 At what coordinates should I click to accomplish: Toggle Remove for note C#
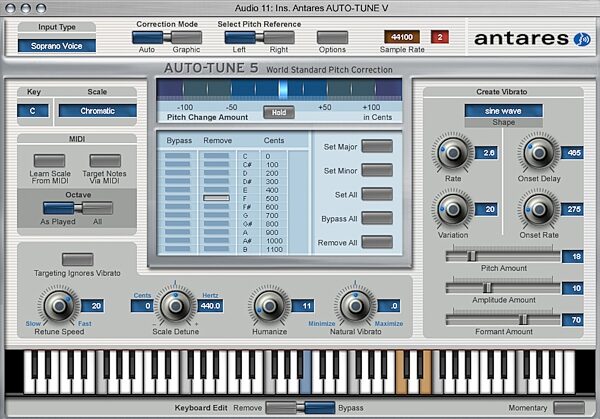tap(216, 164)
